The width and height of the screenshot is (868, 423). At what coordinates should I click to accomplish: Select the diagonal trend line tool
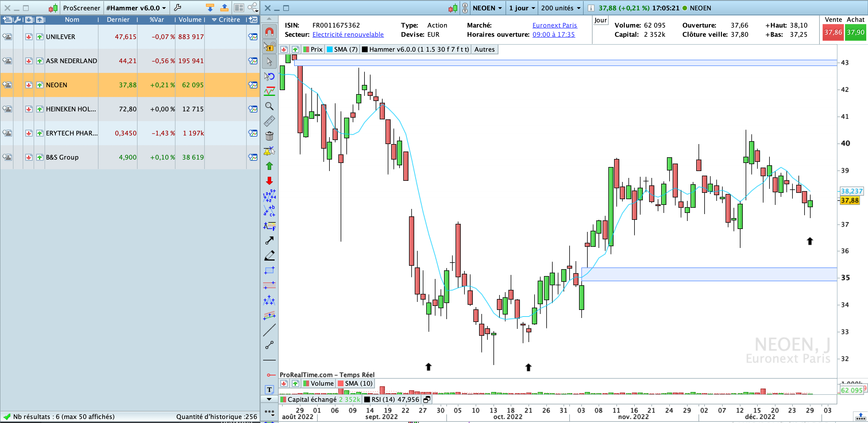(x=269, y=330)
